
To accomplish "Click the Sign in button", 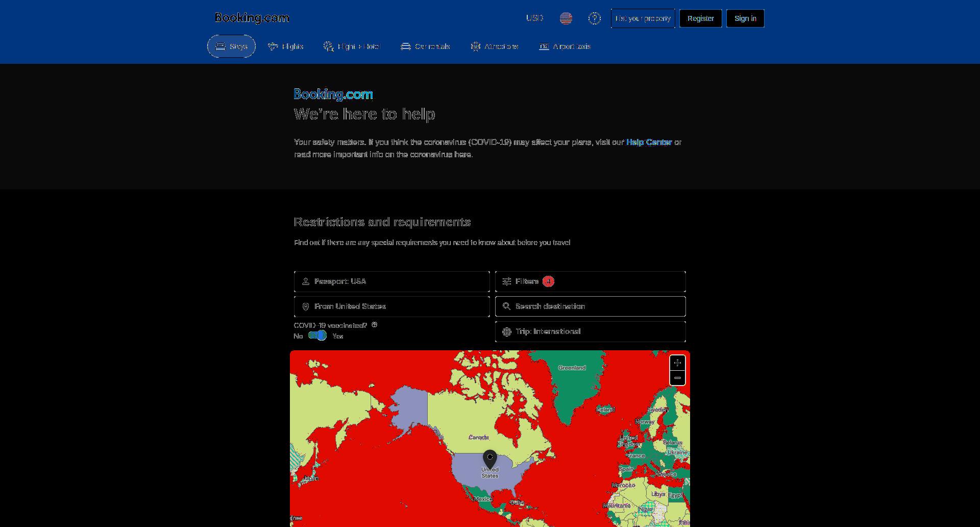I will (x=745, y=18).
